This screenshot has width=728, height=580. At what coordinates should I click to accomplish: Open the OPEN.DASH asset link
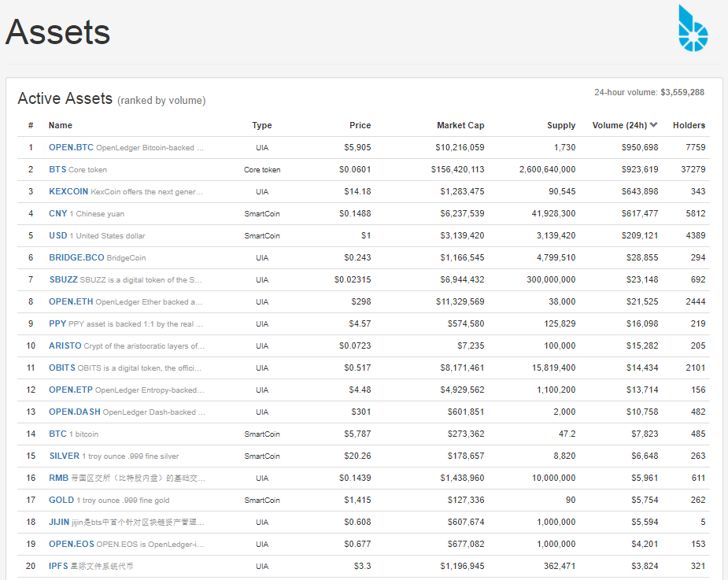point(75,412)
